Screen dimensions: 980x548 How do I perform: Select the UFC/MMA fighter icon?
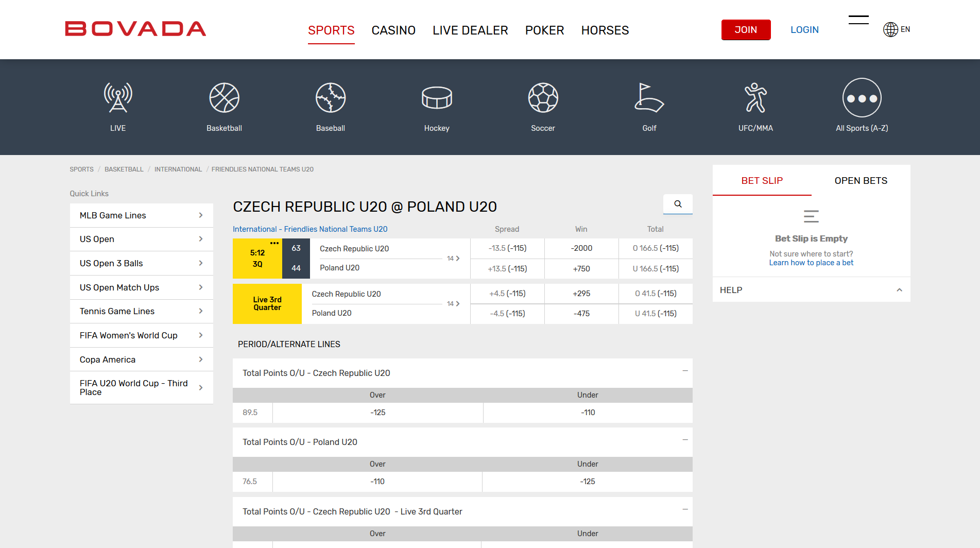[x=755, y=98]
